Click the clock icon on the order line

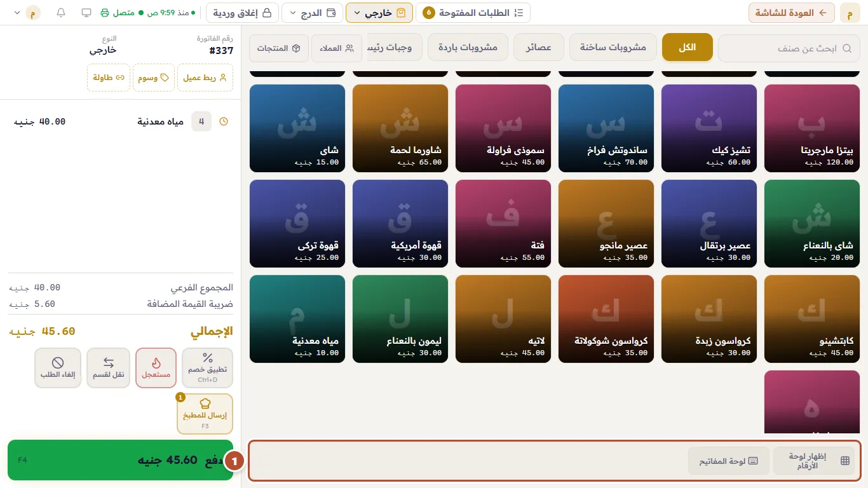point(224,121)
